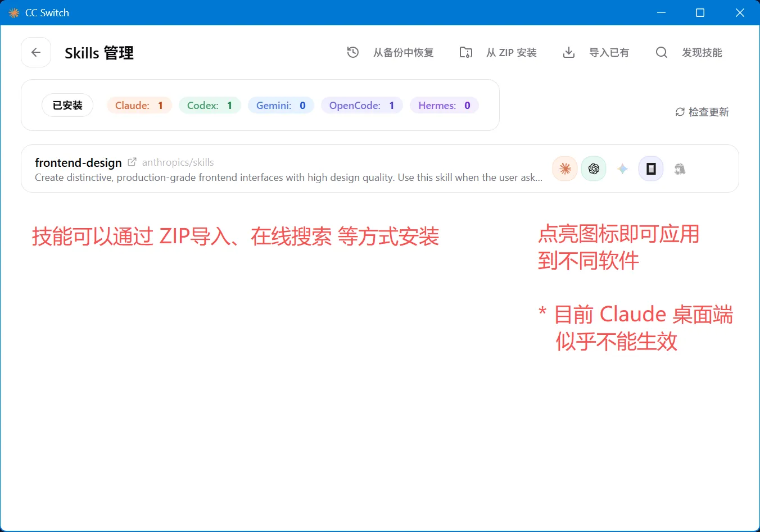
Task: Toggle Claude app icon for frontend-design
Action: 565,169
